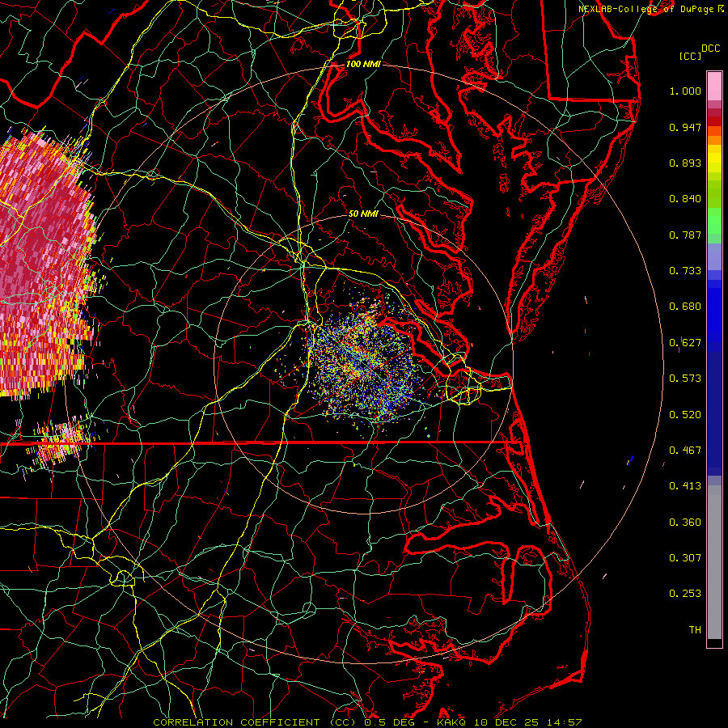Click the DCC product label

(x=710, y=49)
